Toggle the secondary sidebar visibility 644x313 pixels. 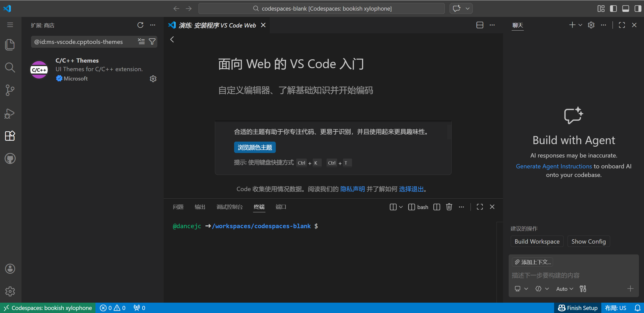click(638, 9)
